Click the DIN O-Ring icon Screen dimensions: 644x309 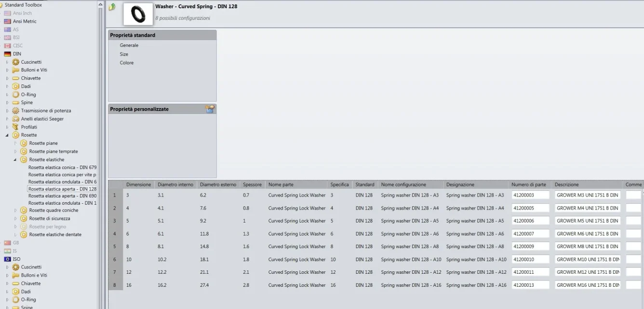pyautogui.click(x=15, y=95)
